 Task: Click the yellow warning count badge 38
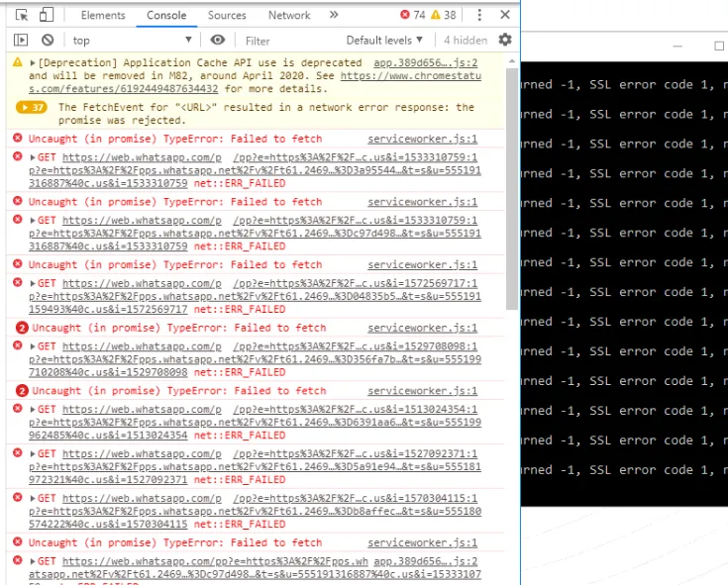coord(444,15)
